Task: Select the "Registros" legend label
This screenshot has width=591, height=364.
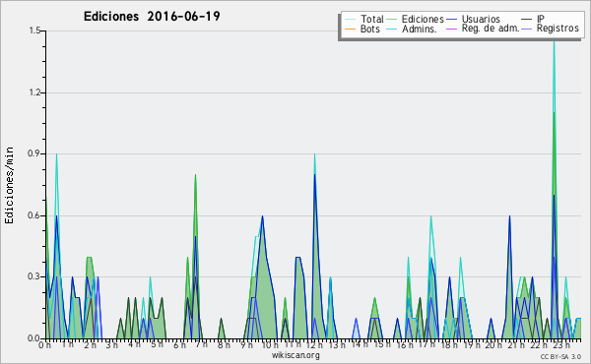Action: pos(558,29)
